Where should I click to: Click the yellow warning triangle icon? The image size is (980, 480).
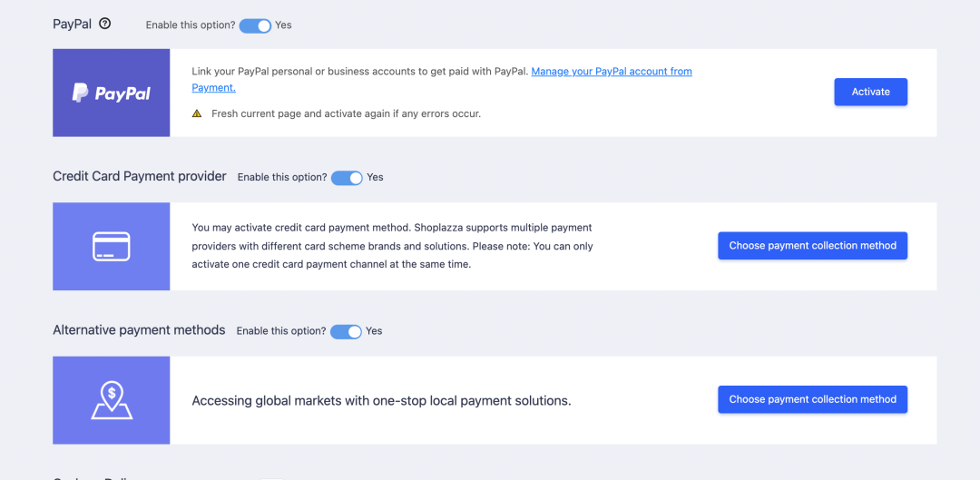pos(197,113)
